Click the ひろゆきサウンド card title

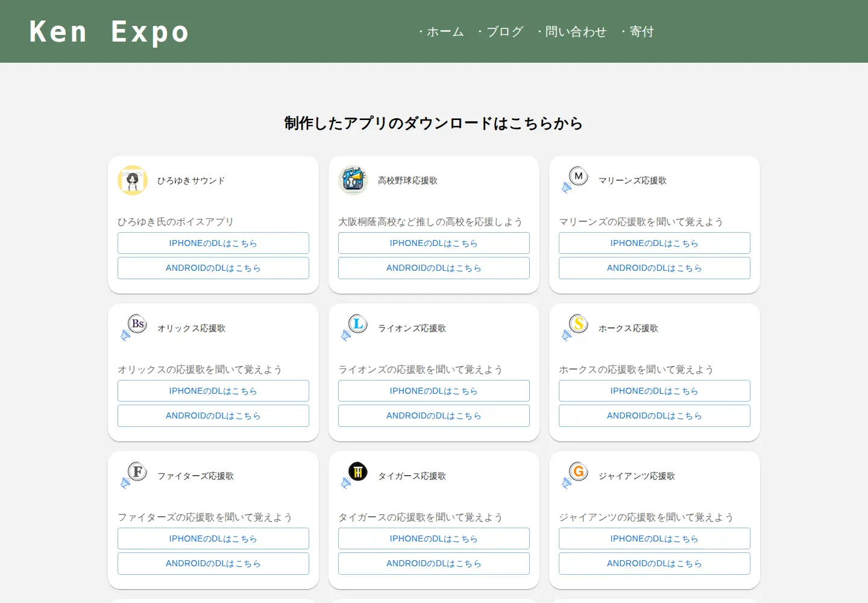pyautogui.click(x=191, y=181)
